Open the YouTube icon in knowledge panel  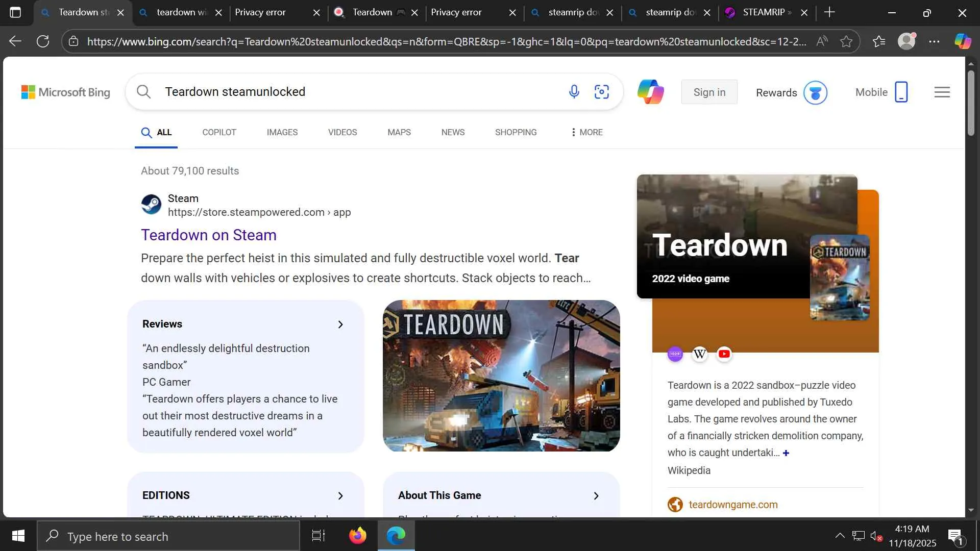click(724, 354)
